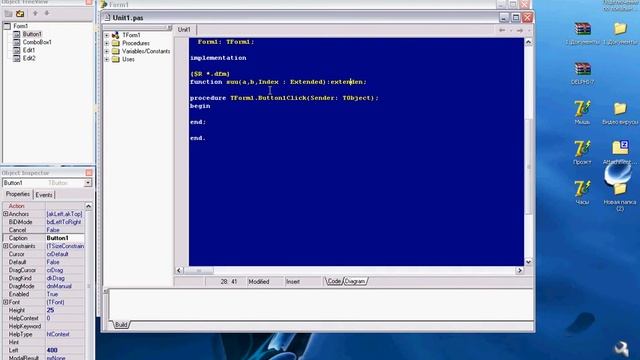The image size is (640, 360).
Task: Select Form1 in the Object TreeView
Action: click(x=20, y=26)
